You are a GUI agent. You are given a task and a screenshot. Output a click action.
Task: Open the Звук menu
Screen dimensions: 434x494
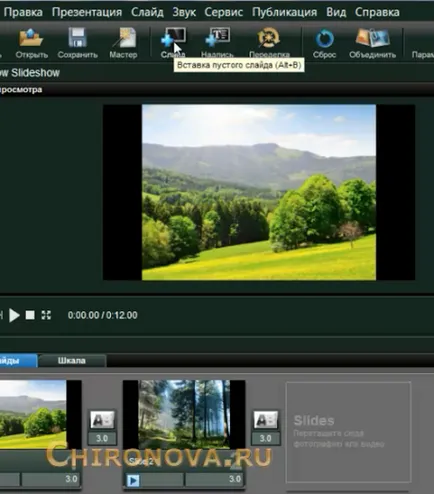pyautogui.click(x=184, y=12)
